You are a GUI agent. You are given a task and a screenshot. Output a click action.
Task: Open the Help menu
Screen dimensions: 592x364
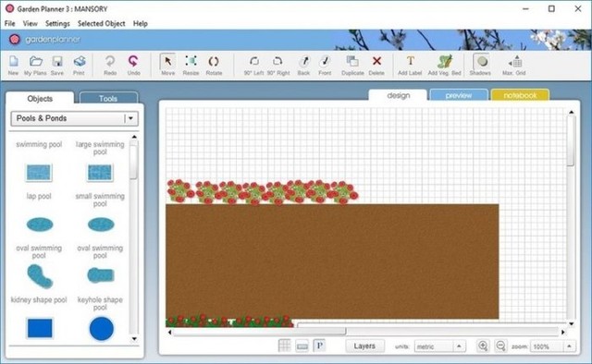click(140, 23)
